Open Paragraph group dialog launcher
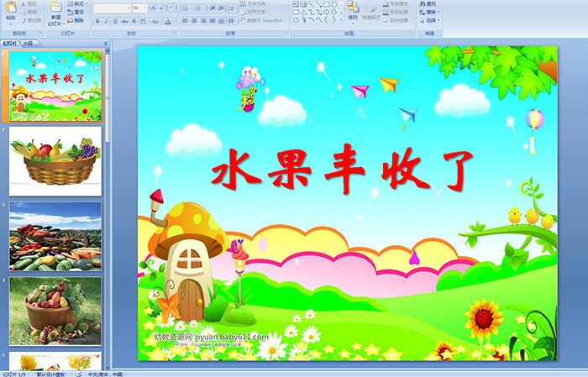 (x=286, y=33)
